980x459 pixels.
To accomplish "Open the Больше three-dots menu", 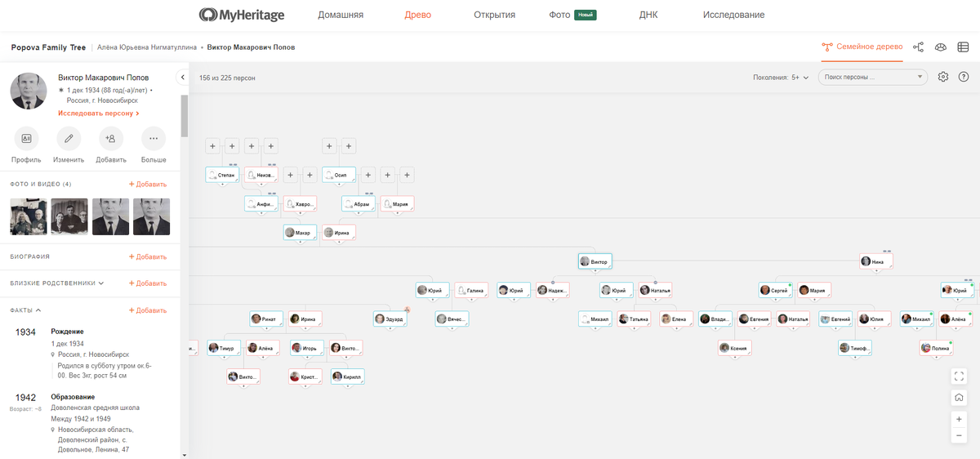I will (x=154, y=139).
